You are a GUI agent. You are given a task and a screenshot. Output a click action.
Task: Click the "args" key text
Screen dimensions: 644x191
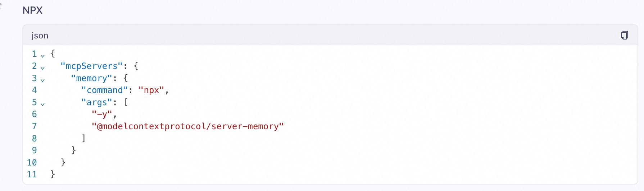pyautogui.click(x=97, y=102)
